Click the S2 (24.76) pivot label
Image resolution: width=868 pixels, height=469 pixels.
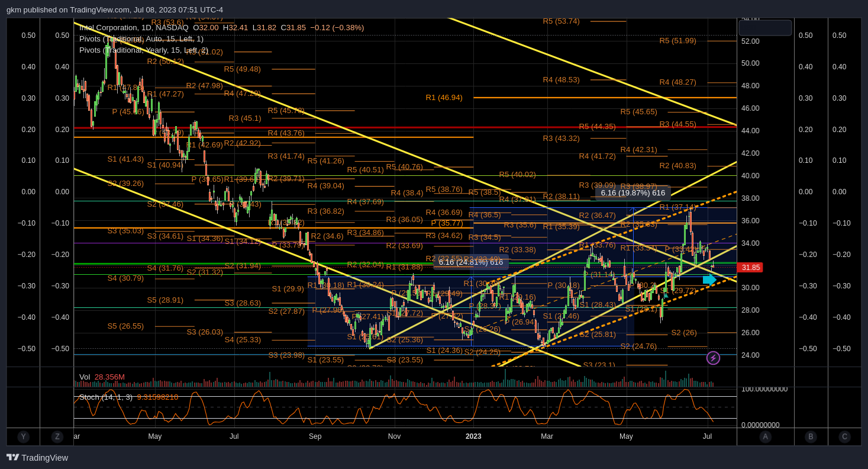[638, 346]
